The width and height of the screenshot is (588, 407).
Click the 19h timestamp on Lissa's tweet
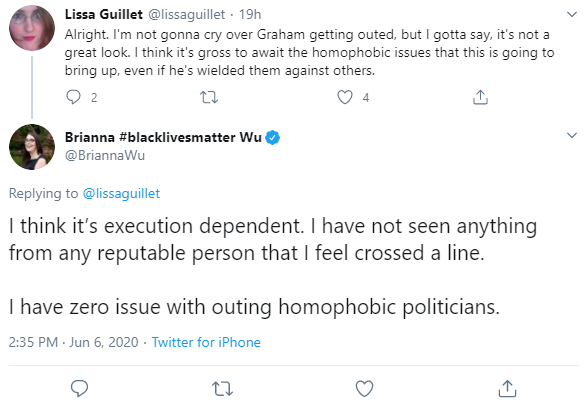tap(250, 14)
